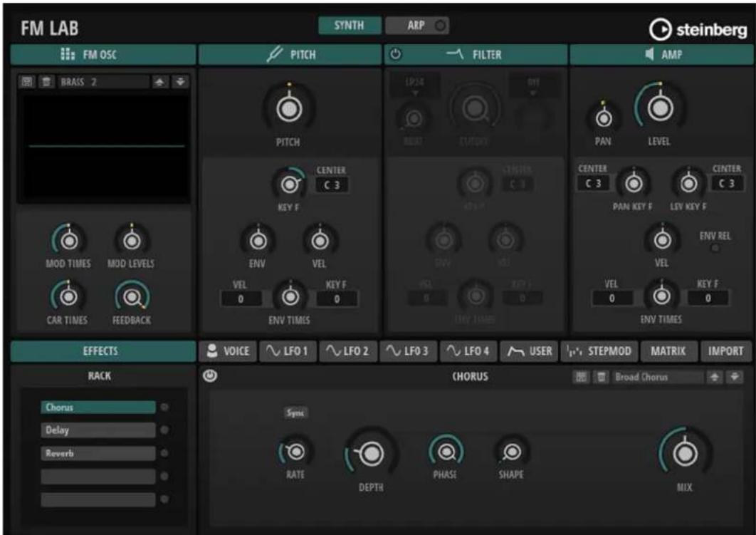
Task: Click the LEV KEY F knob
Action: pyautogui.click(x=688, y=183)
